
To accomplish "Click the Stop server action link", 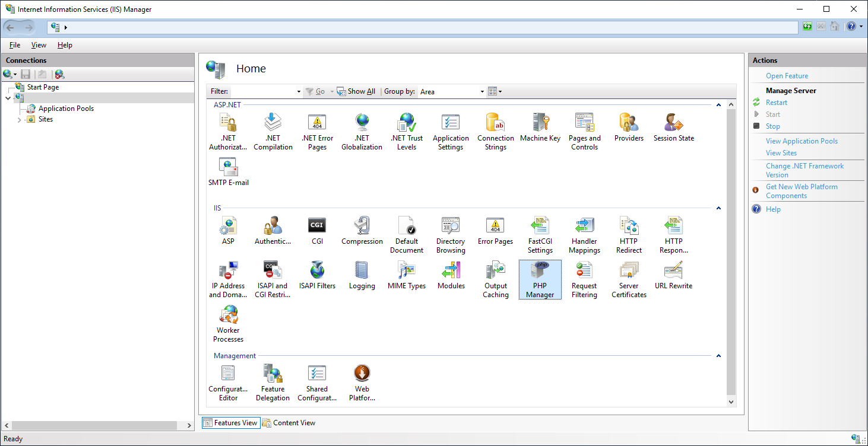I will [772, 126].
